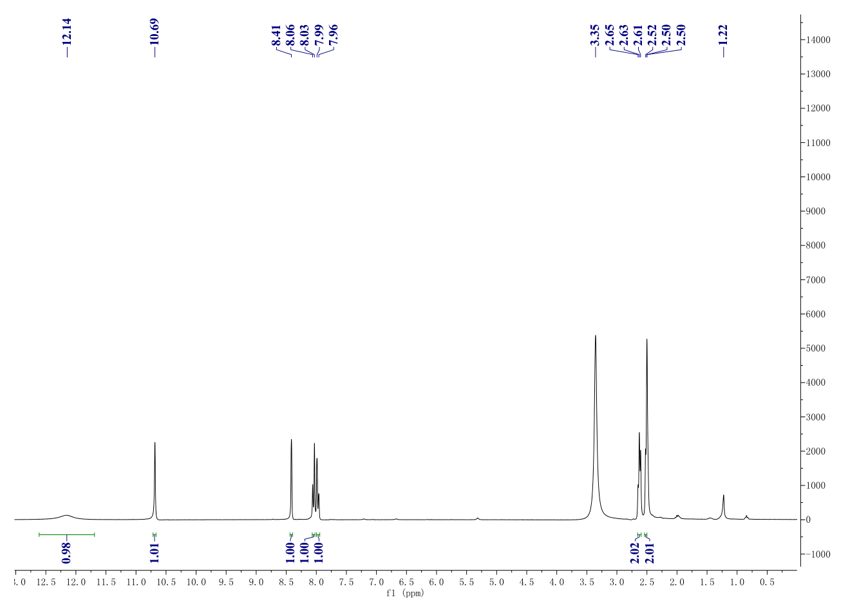Select the 2.02 integral value
This screenshot has height=613, width=868.
point(636,552)
